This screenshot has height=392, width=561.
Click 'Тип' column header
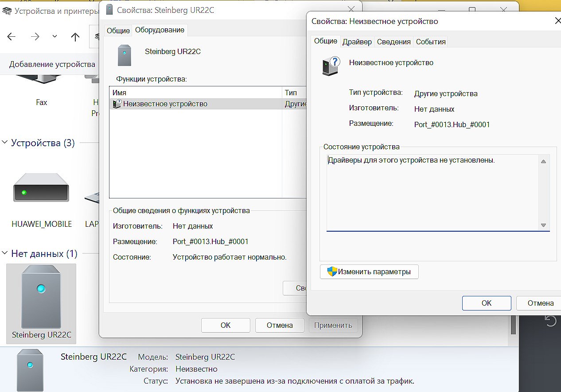pyautogui.click(x=295, y=93)
